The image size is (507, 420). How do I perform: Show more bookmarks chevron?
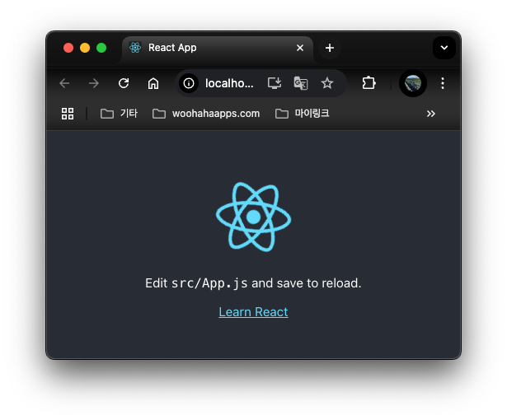[x=430, y=114]
